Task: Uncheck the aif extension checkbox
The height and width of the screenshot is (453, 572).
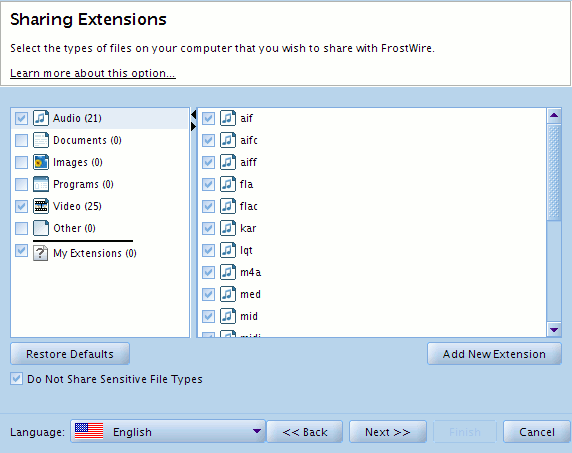Action: pos(208,118)
